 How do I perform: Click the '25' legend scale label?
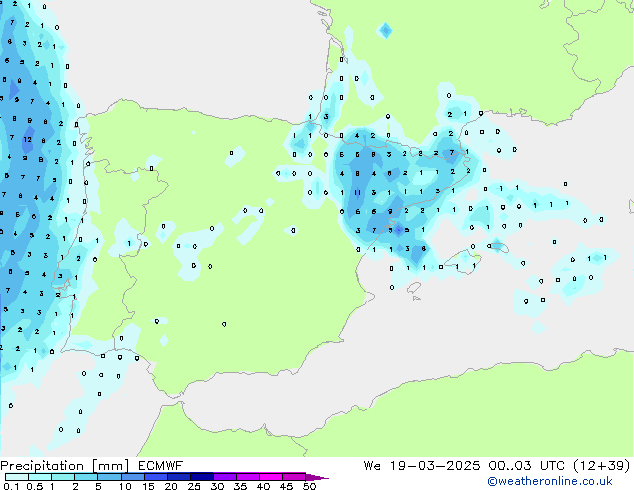click(194, 486)
